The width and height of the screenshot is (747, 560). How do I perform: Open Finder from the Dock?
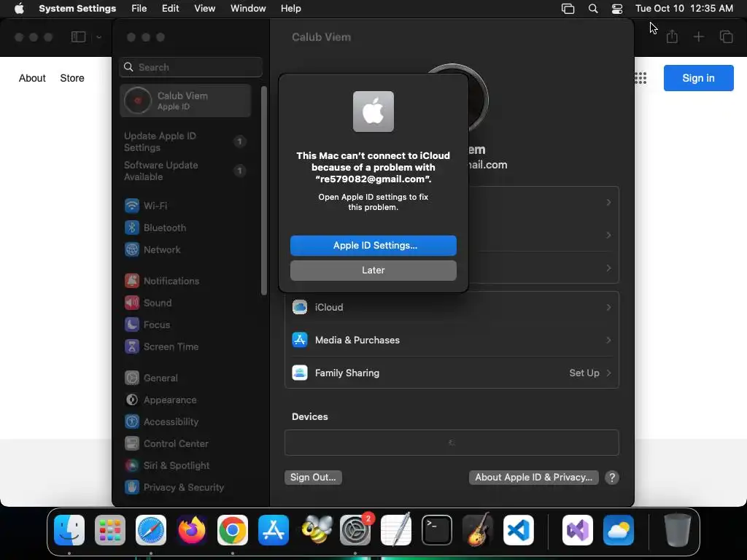click(x=69, y=530)
